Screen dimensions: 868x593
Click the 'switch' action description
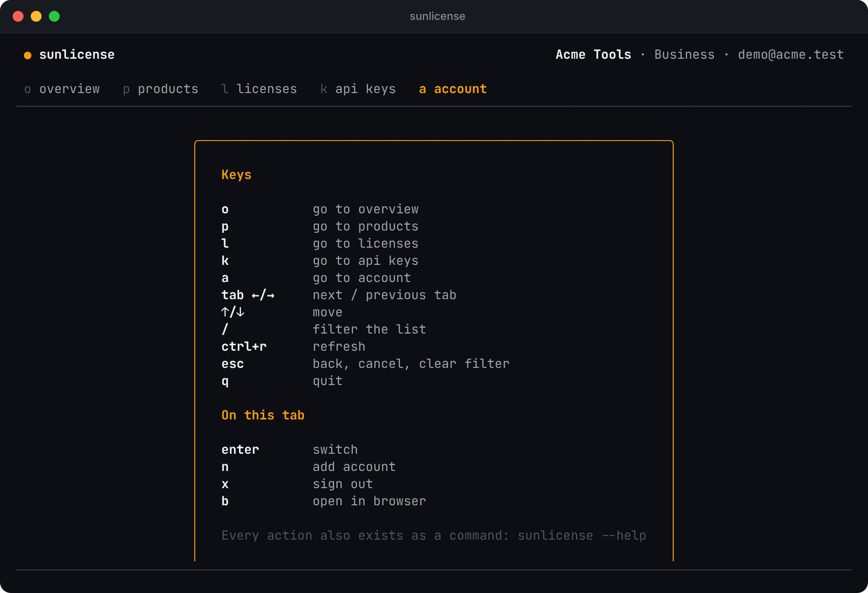pyautogui.click(x=335, y=450)
